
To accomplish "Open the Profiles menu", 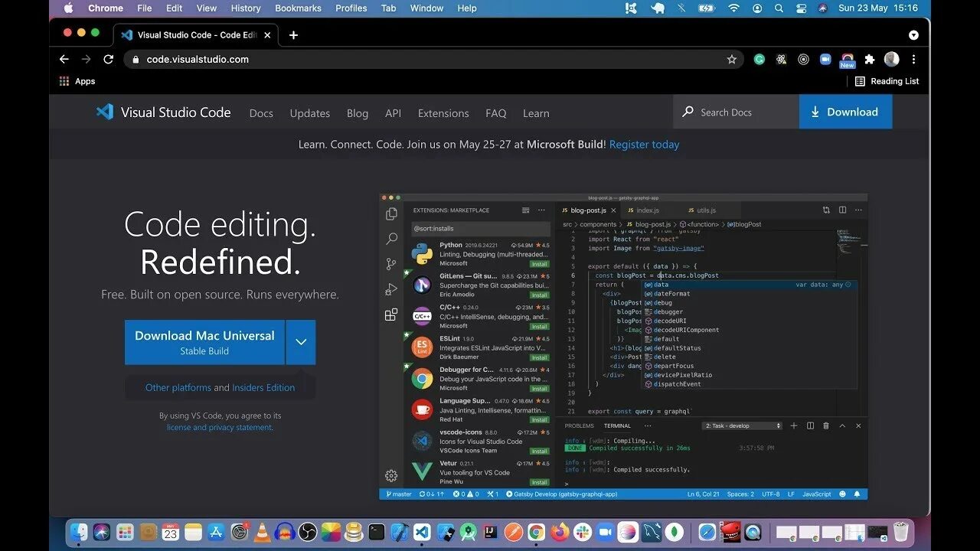I will tap(351, 8).
